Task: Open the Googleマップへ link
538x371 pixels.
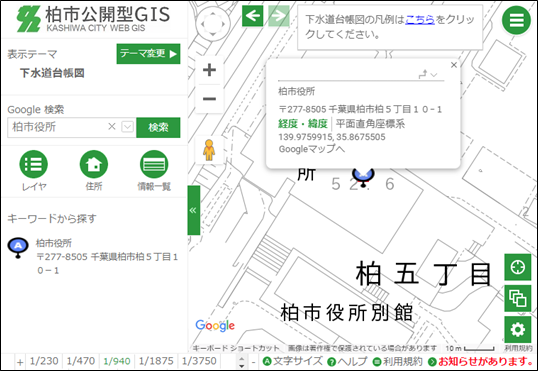Action: tap(312, 149)
